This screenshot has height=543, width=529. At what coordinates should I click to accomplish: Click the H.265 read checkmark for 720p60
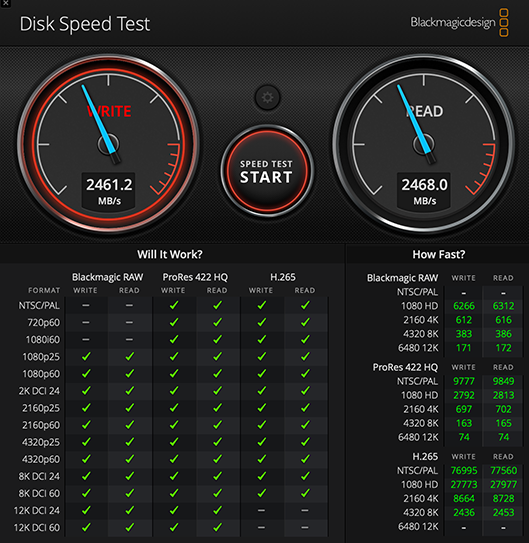tap(305, 322)
